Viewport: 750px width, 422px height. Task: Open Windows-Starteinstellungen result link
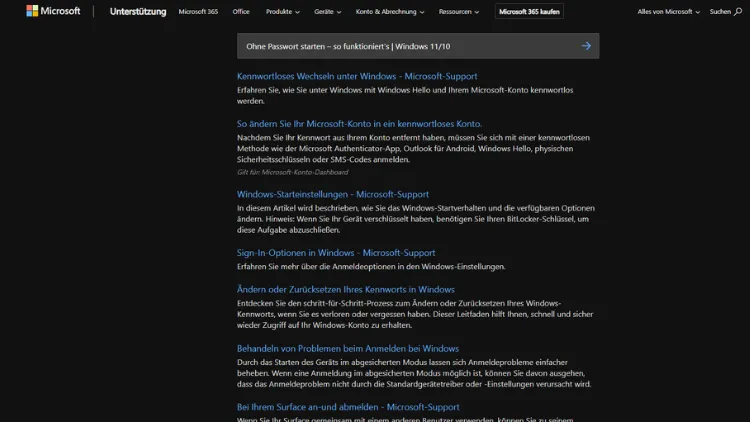coord(332,194)
